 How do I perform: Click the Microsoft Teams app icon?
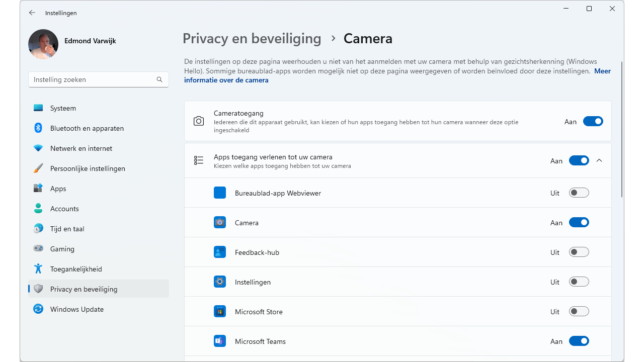pyautogui.click(x=220, y=341)
